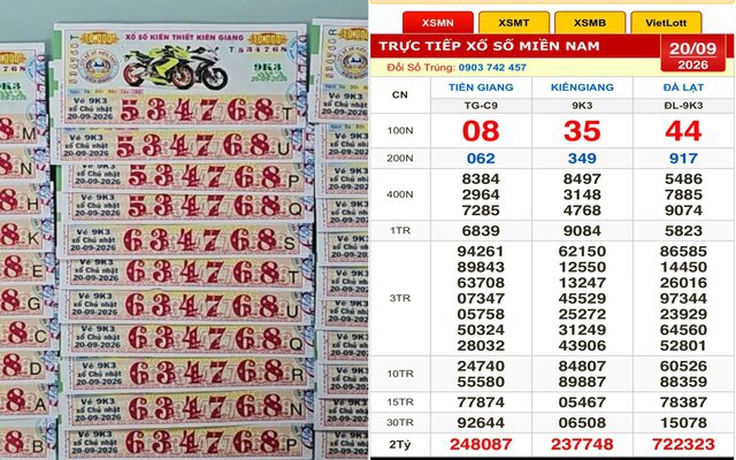Click the 15TR result 05467

582,403
